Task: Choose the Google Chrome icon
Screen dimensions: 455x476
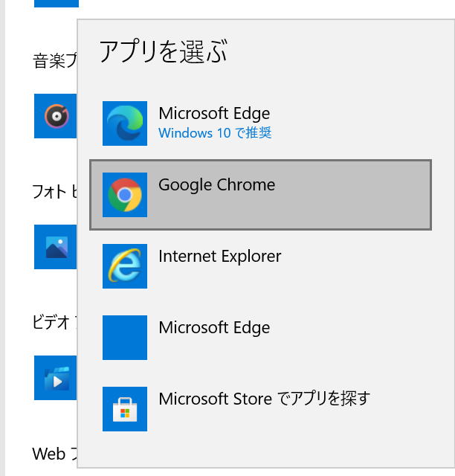Action: pos(125,195)
